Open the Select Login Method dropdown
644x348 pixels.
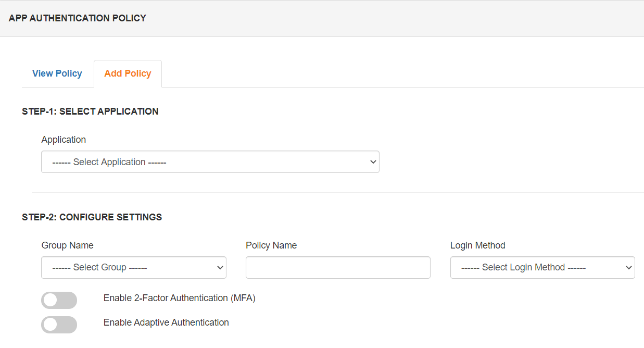click(542, 267)
